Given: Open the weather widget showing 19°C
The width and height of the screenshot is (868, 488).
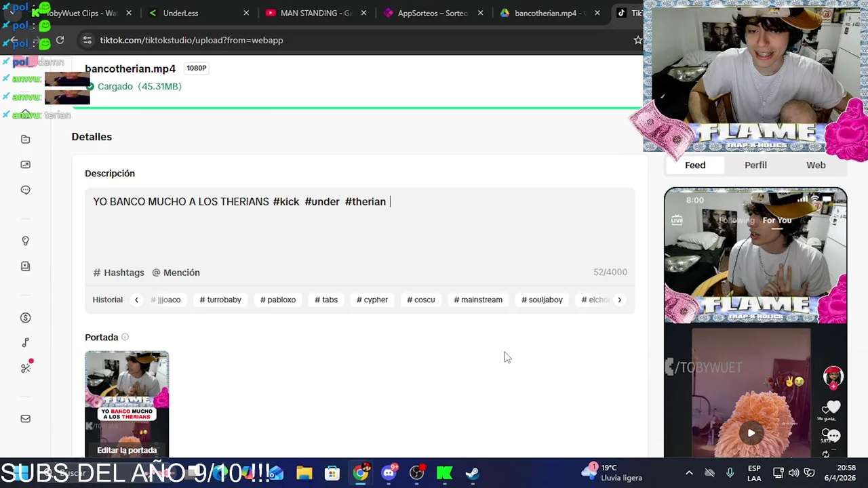Looking at the screenshot, I should (x=612, y=472).
